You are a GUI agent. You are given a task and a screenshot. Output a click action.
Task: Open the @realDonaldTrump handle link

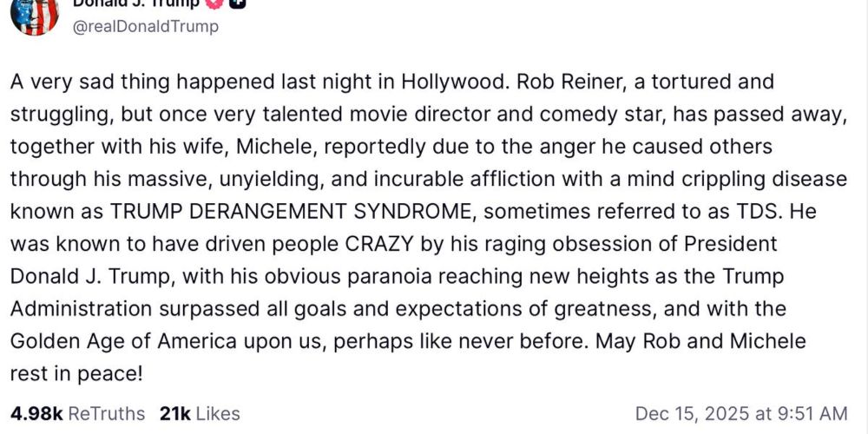pyautogui.click(x=146, y=27)
